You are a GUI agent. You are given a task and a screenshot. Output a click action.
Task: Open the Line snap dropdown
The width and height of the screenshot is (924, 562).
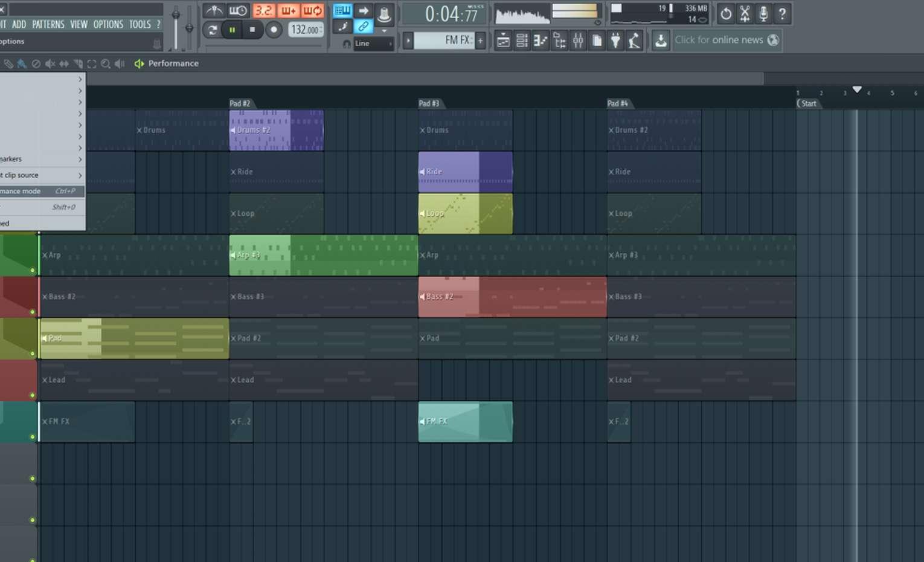[373, 44]
